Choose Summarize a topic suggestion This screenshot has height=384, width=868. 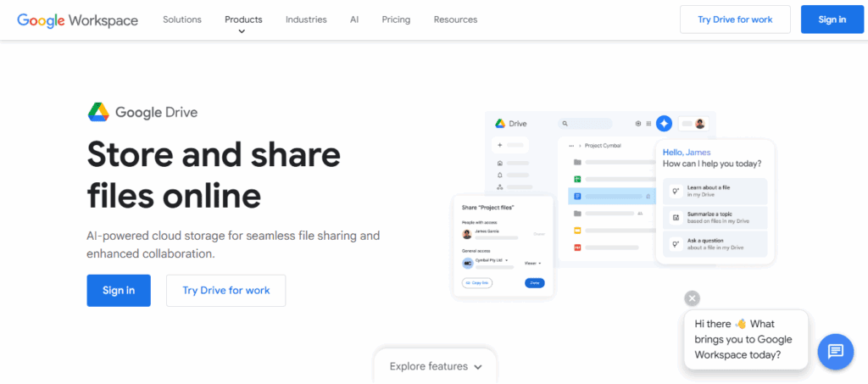(x=715, y=218)
